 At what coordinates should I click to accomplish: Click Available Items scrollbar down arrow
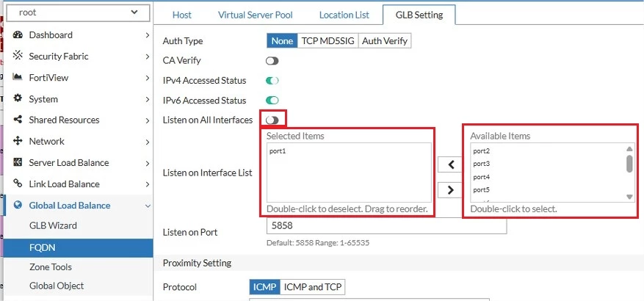tap(629, 197)
